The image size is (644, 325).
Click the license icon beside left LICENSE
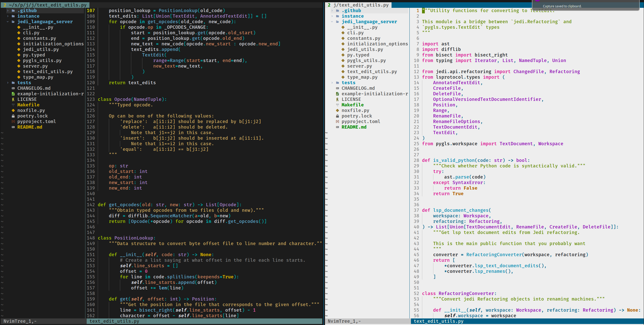[x=13, y=99]
